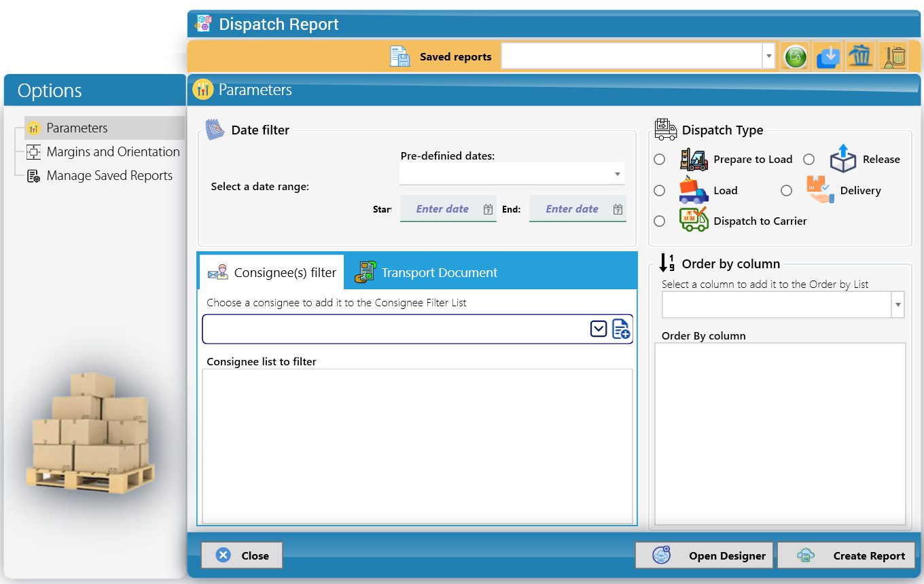This screenshot has width=924, height=584.
Task: Switch to the Transport Document tab
Action: click(426, 272)
